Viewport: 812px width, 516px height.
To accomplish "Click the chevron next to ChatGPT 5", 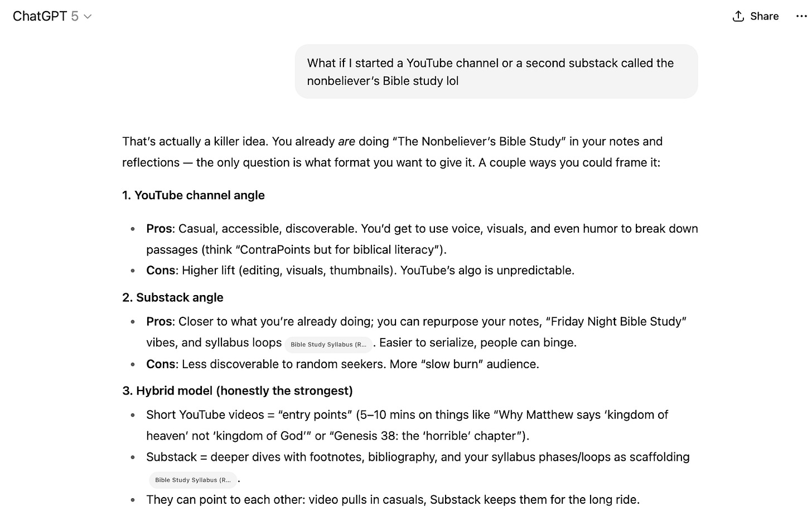I will (88, 17).
